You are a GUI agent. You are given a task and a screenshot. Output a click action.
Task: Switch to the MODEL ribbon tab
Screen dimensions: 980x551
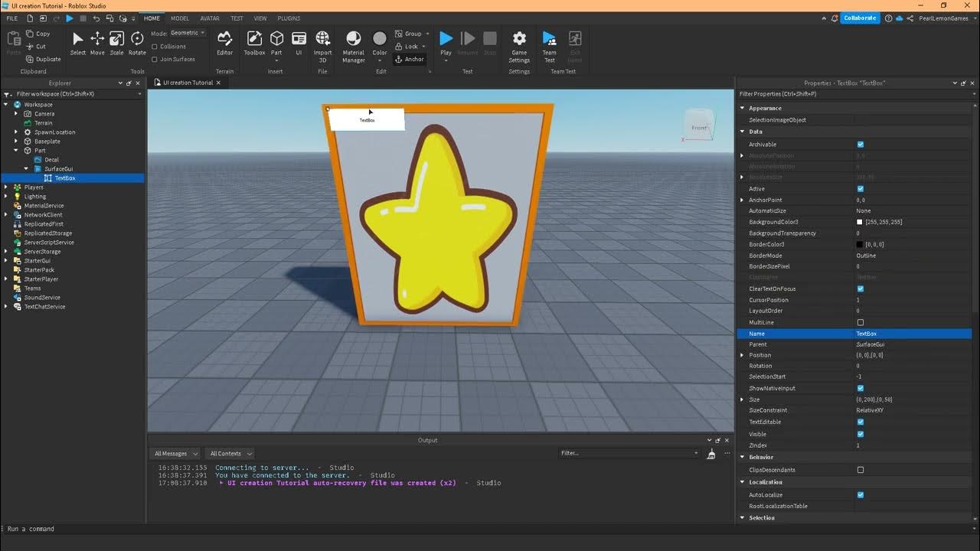(180, 18)
